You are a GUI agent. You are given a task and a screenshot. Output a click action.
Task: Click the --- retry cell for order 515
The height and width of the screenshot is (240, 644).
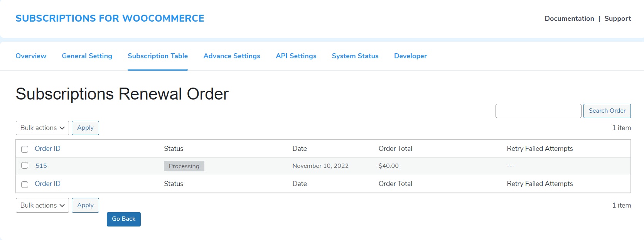(x=511, y=166)
